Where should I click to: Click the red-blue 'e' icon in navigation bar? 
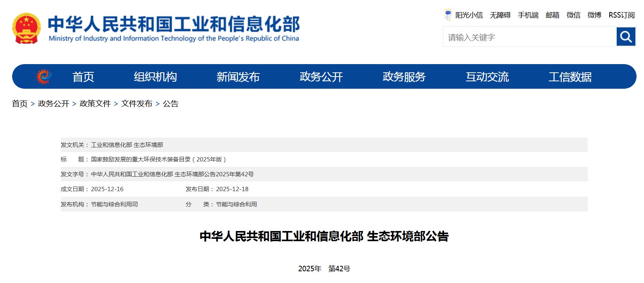tap(44, 77)
